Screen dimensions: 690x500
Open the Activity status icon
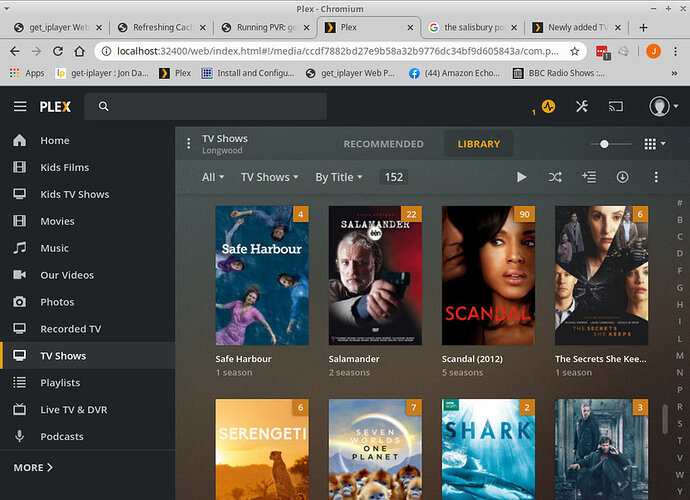point(548,106)
